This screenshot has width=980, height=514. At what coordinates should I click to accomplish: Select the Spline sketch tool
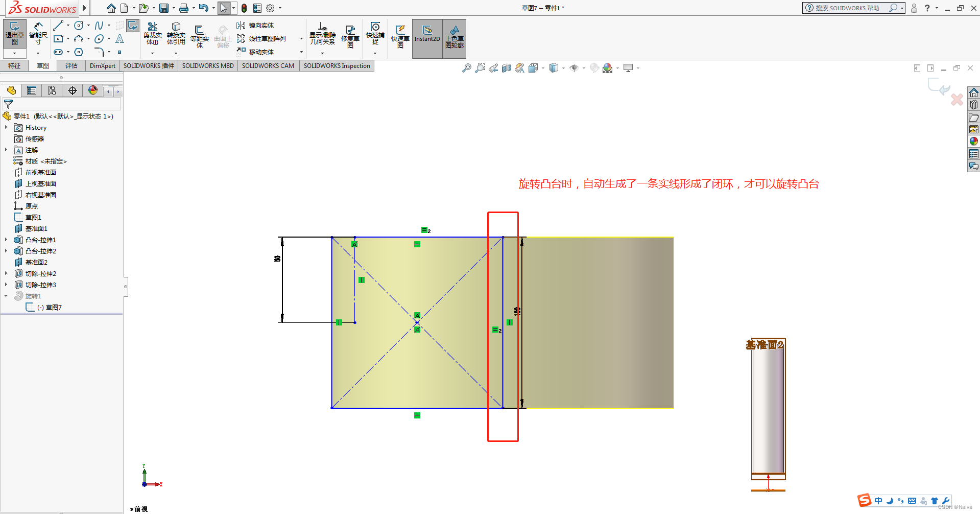tap(99, 26)
